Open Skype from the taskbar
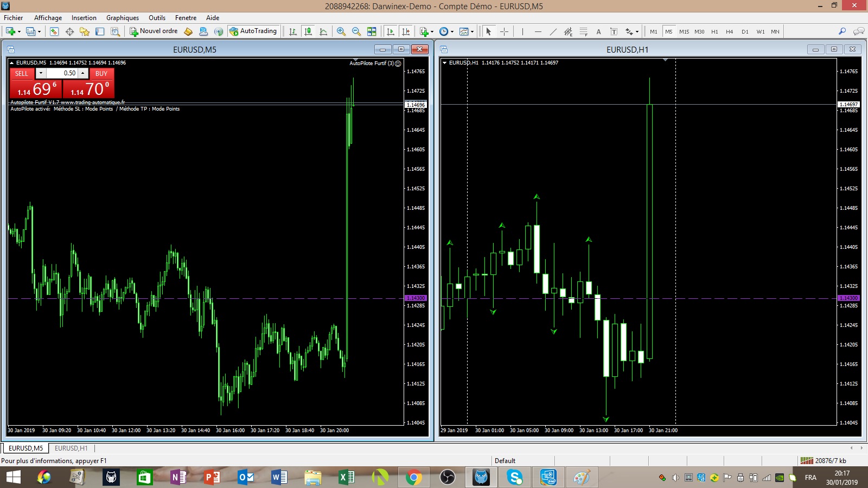Viewport: 868px width, 488px height. (514, 477)
